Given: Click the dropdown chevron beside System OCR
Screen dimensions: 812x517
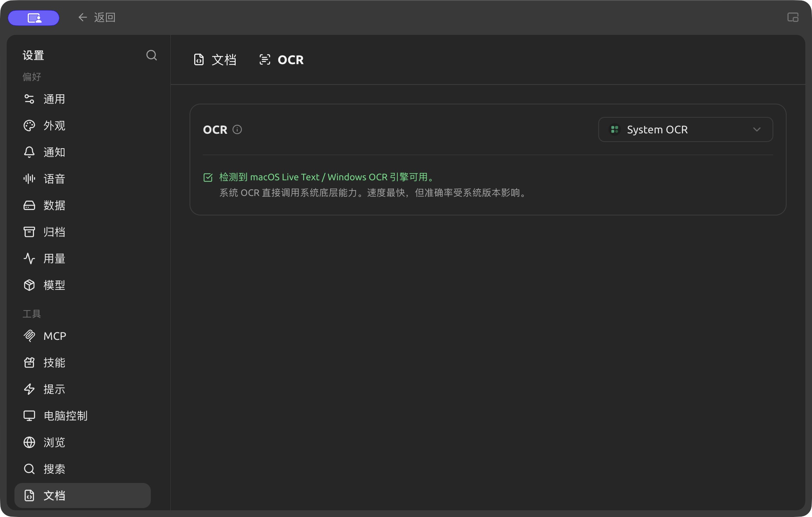Looking at the screenshot, I should click(x=757, y=129).
